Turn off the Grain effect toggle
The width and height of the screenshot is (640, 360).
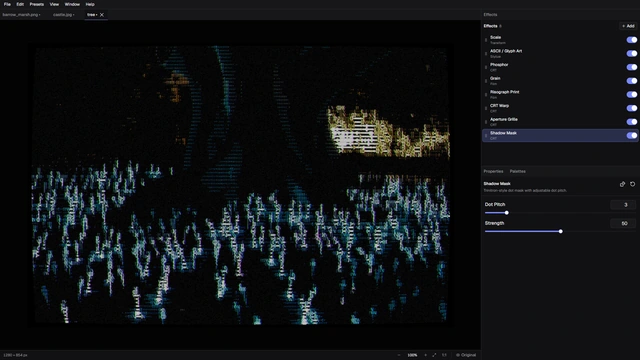pyautogui.click(x=631, y=81)
